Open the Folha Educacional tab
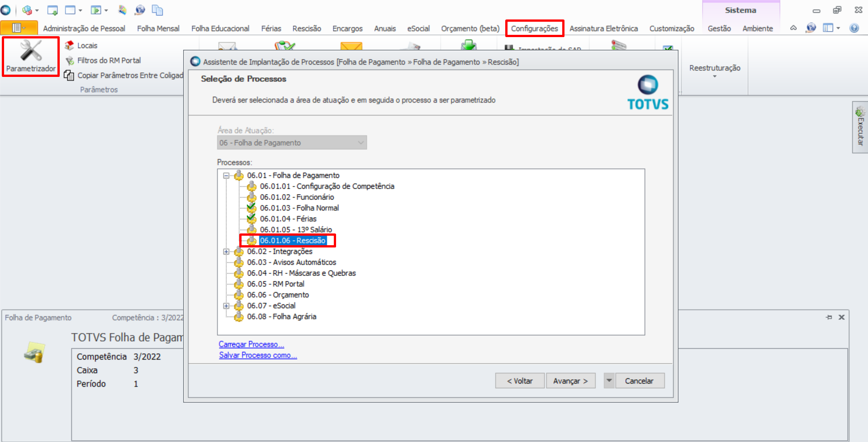The height and width of the screenshot is (442, 868). point(220,29)
